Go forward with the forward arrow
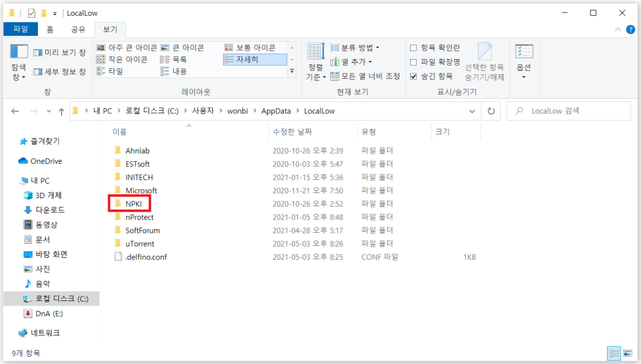This screenshot has height=364, width=641. (x=34, y=111)
